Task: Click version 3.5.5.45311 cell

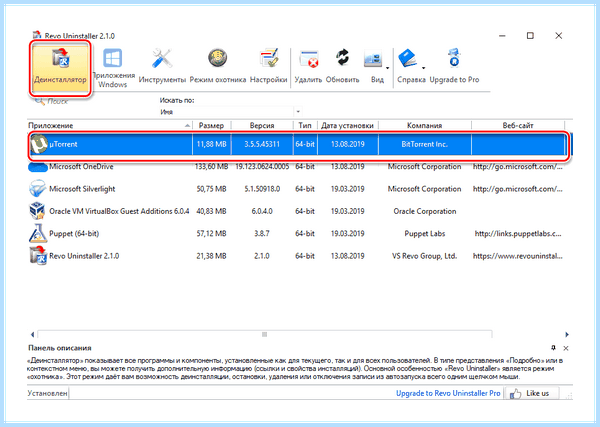Action: 262,144
